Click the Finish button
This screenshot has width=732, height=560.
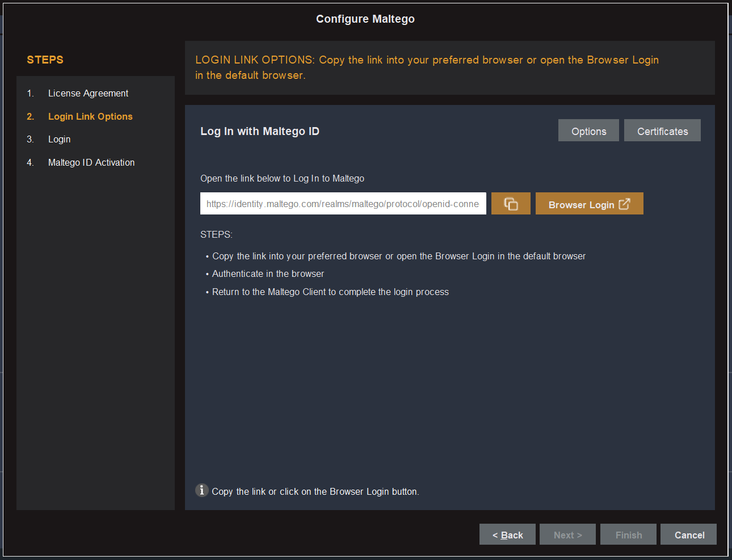coord(628,534)
